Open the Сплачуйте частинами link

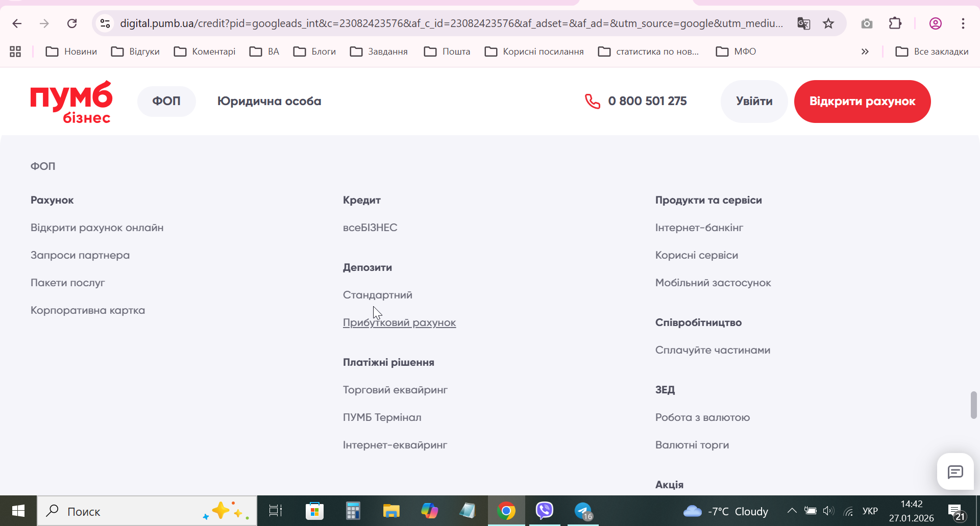pyautogui.click(x=713, y=350)
